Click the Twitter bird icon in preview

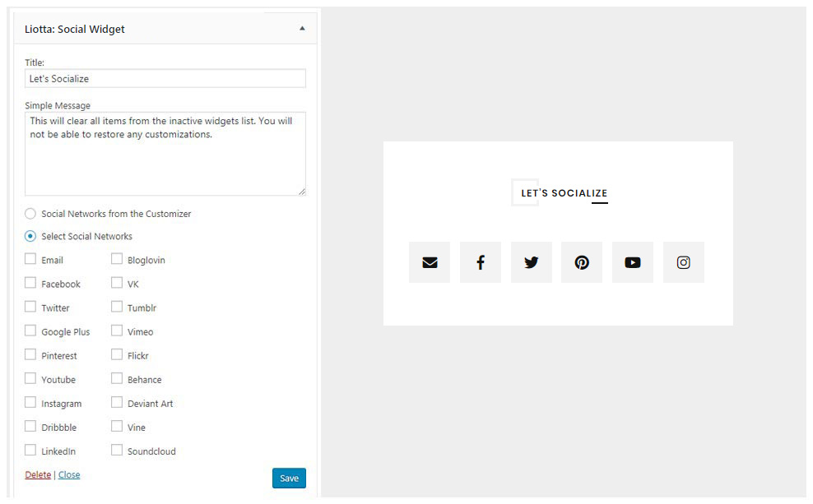click(531, 262)
